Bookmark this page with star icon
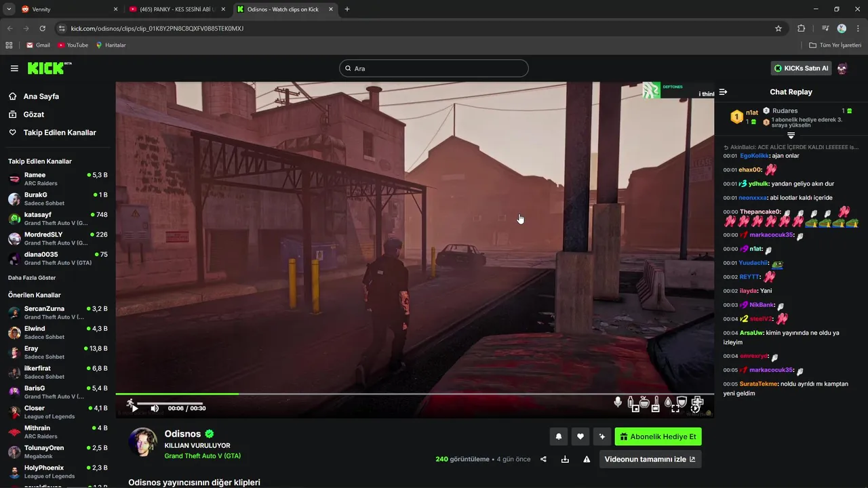Screen dimensions: 868x488 (778, 28)
